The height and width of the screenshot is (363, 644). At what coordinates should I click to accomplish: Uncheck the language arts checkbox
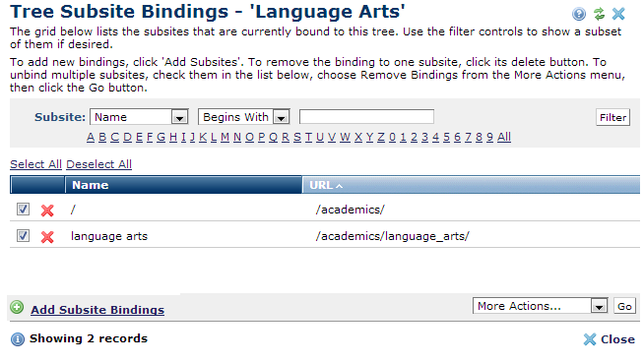pos(23,236)
